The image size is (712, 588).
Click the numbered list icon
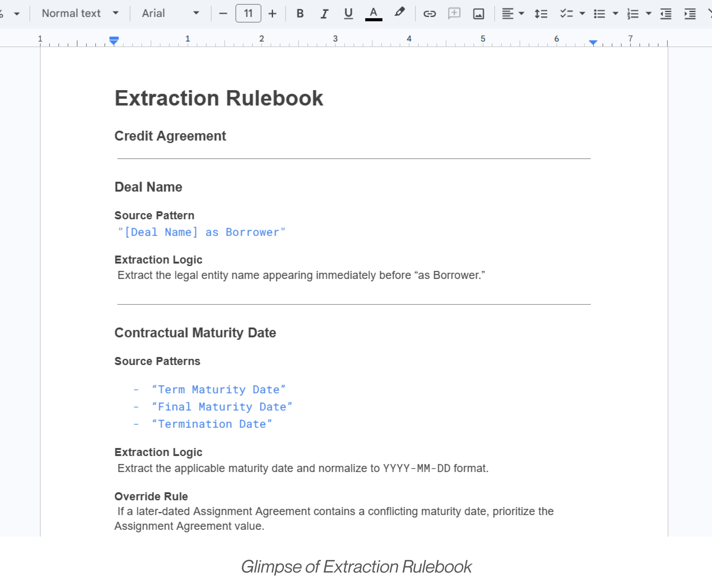coord(632,14)
